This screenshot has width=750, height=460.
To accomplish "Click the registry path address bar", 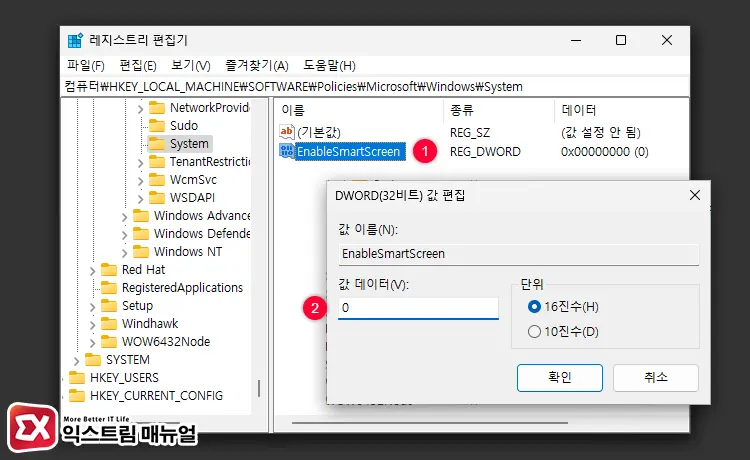I will click(375, 87).
